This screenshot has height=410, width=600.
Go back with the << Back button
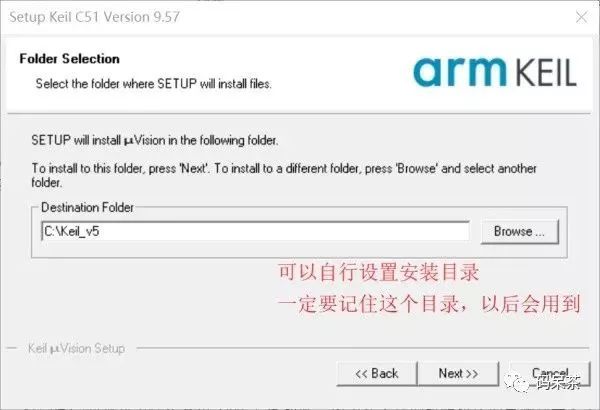coord(377,373)
